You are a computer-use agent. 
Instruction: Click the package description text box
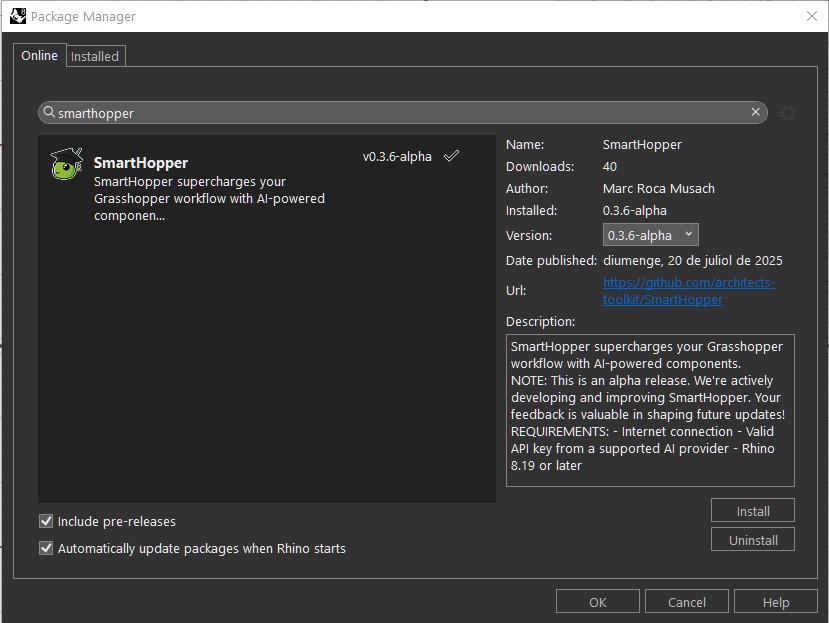coord(650,410)
